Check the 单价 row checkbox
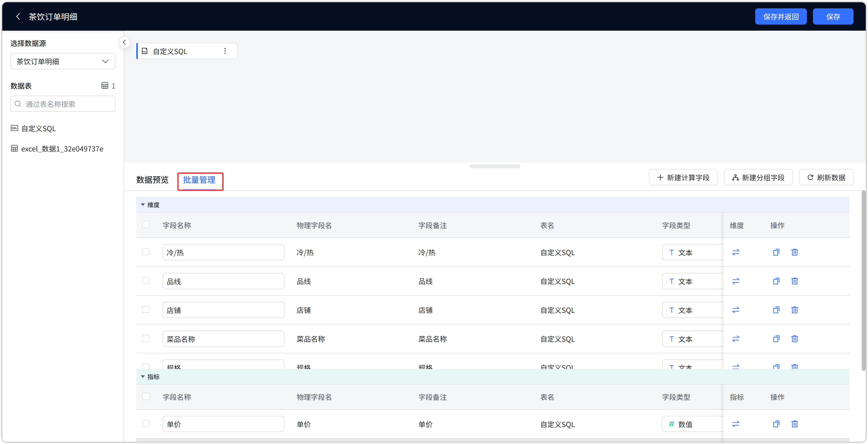 point(146,424)
